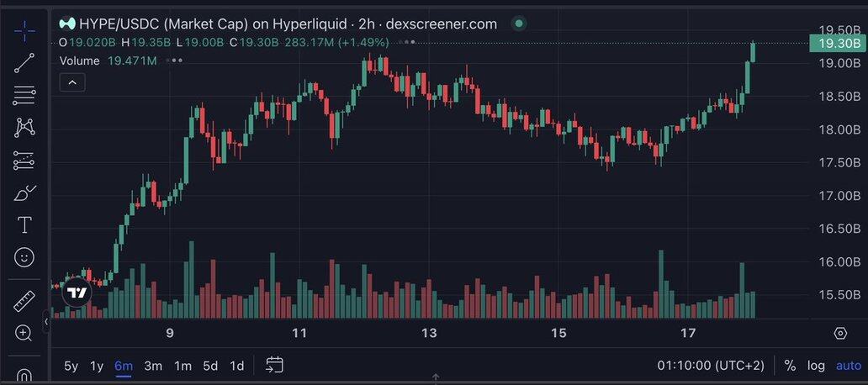
Task: Click date label 17 on time axis
Action: [688, 334]
